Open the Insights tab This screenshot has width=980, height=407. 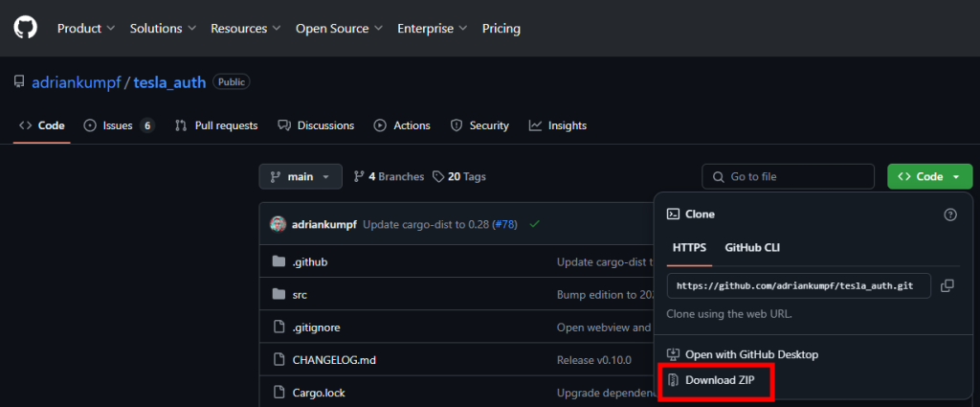coord(558,125)
